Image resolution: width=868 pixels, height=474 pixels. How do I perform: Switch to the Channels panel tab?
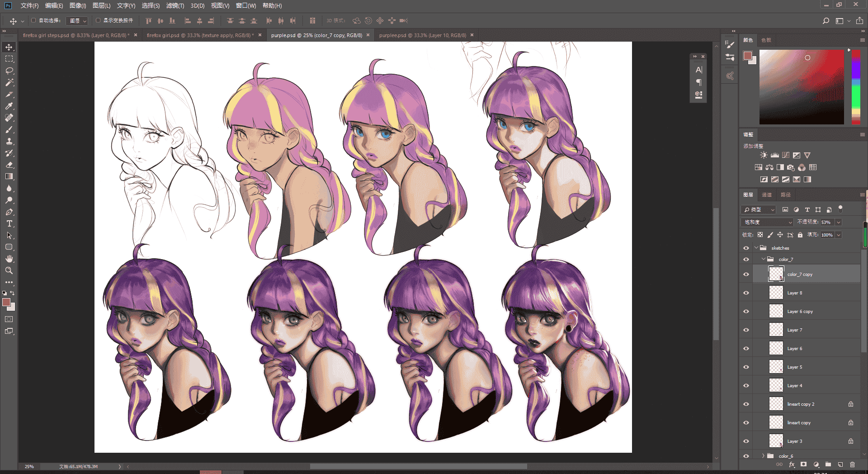(x=767, y=194)
